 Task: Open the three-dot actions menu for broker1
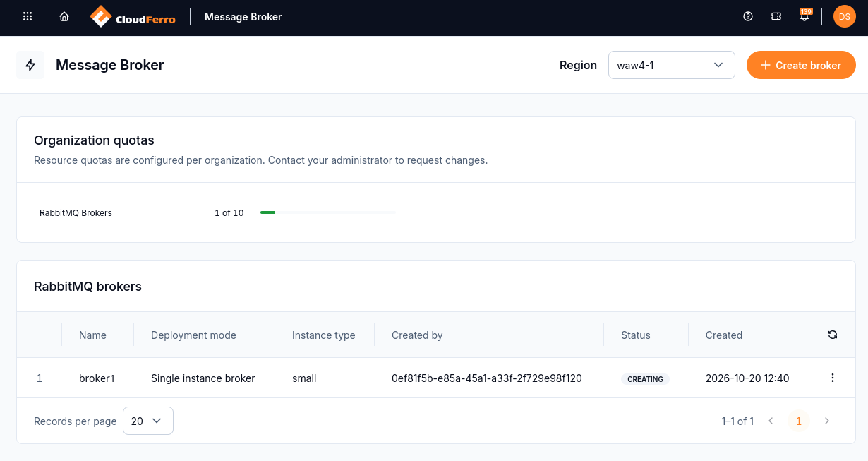[833, 378]
